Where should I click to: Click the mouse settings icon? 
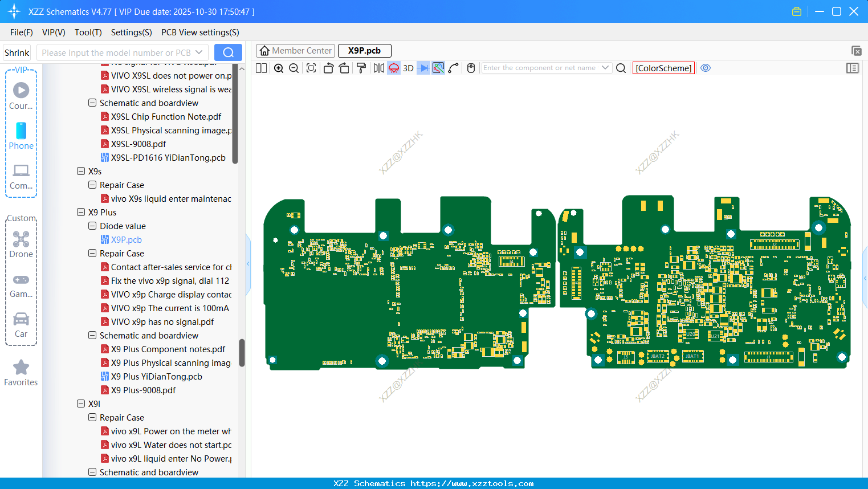471,68
